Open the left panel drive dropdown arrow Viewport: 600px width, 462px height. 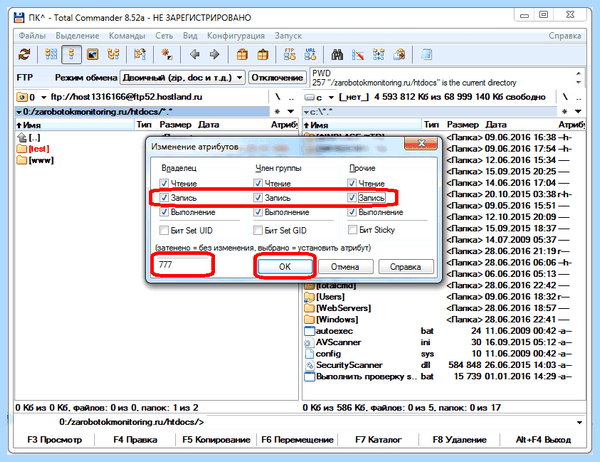(x=44, y=97)
